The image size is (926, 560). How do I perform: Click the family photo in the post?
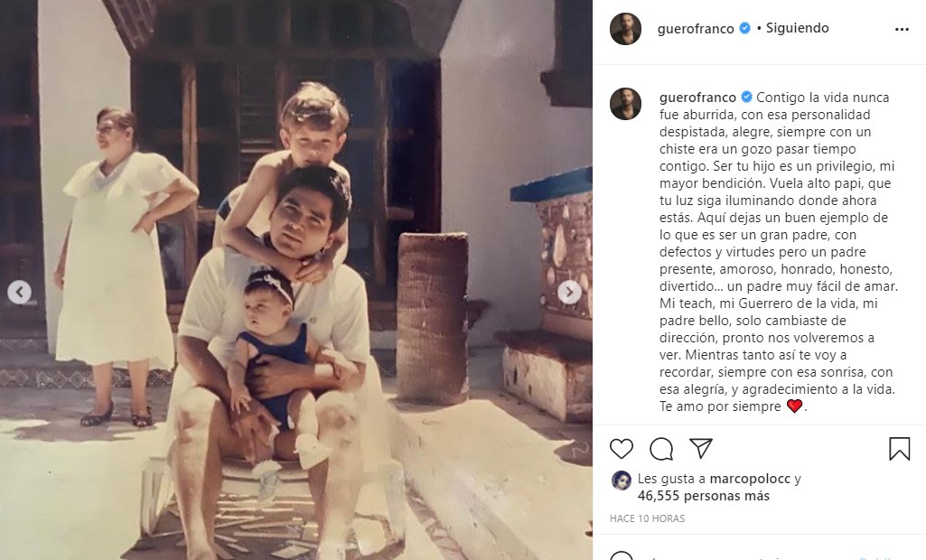pyautogui.click(x=296, y=280)
